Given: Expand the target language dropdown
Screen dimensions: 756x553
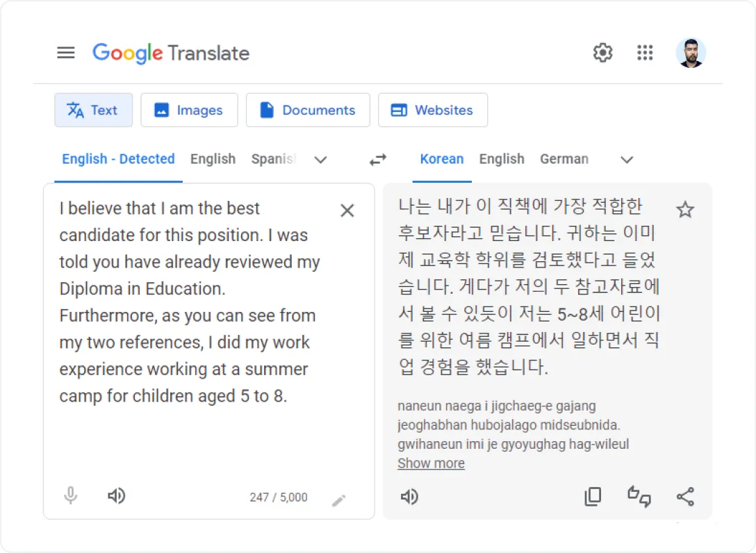Looking at the screenshot, I should click(626, 160).
